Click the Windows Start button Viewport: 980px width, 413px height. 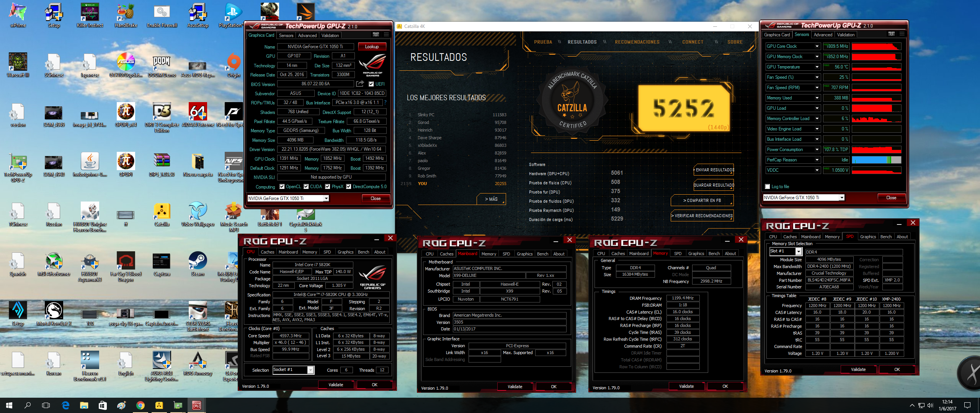tap(9, 405)
